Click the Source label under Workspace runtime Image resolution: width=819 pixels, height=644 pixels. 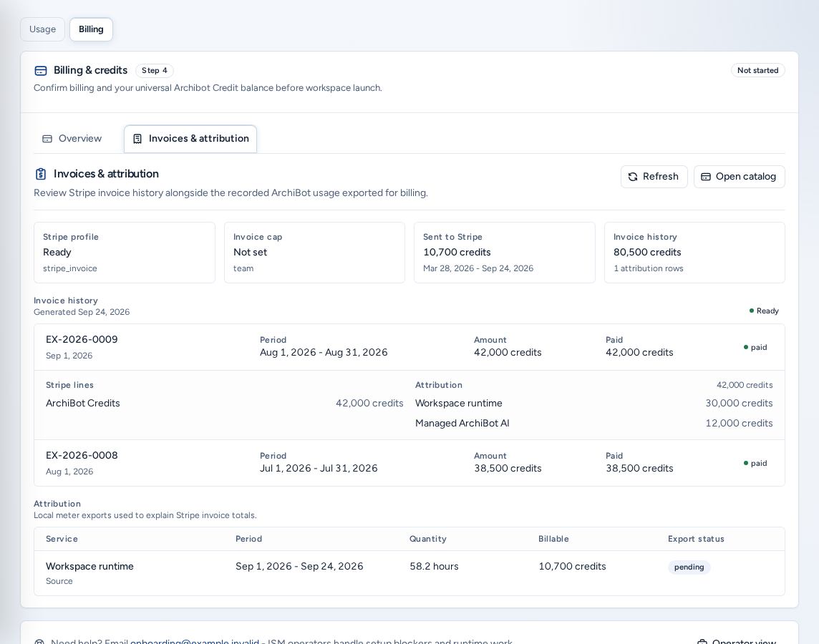(x=59, y=581)
